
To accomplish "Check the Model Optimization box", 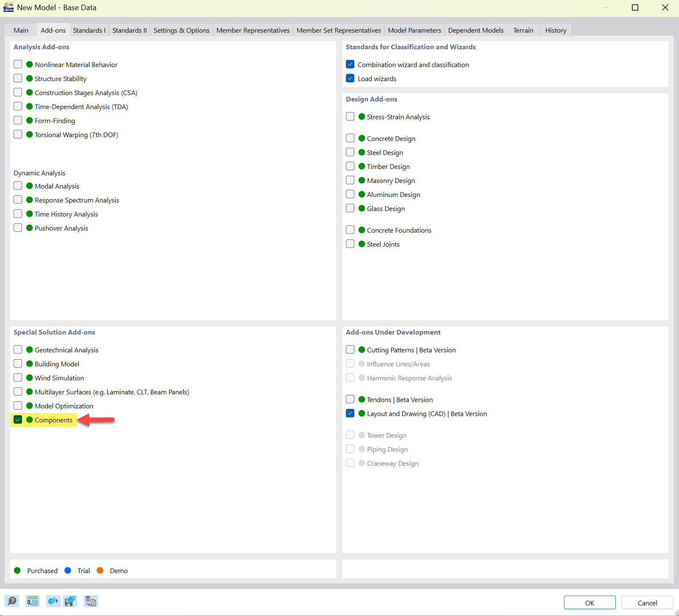I will [x=18, y=405].
